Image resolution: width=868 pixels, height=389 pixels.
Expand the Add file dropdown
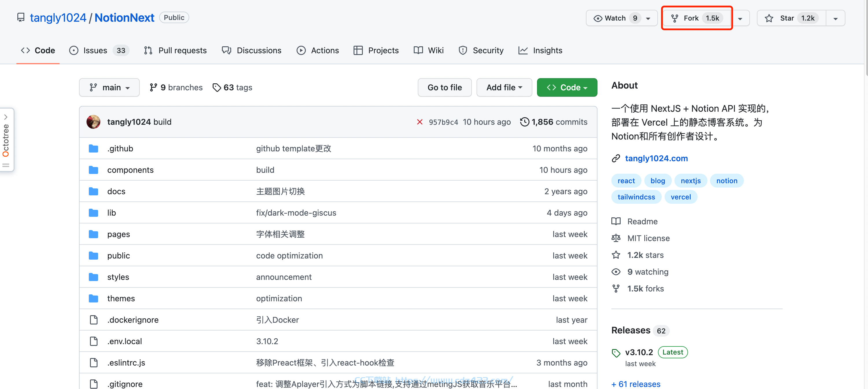pos(504,88)
